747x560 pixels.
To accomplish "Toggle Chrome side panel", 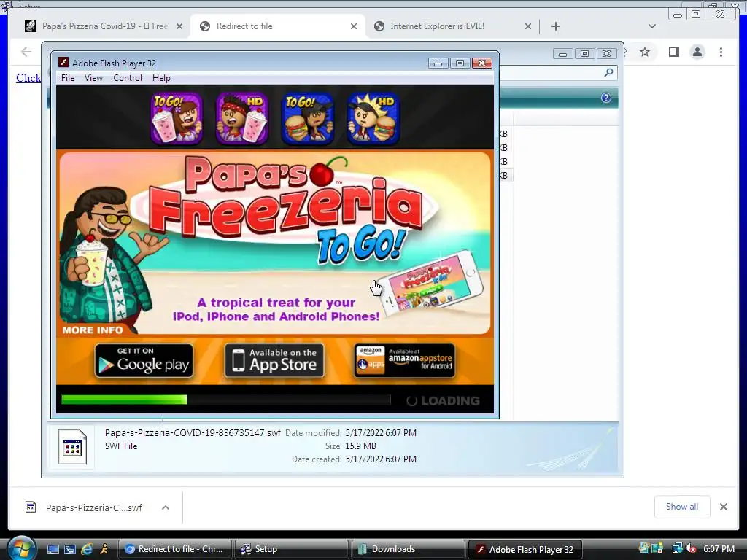I will [x=673, y=52].
